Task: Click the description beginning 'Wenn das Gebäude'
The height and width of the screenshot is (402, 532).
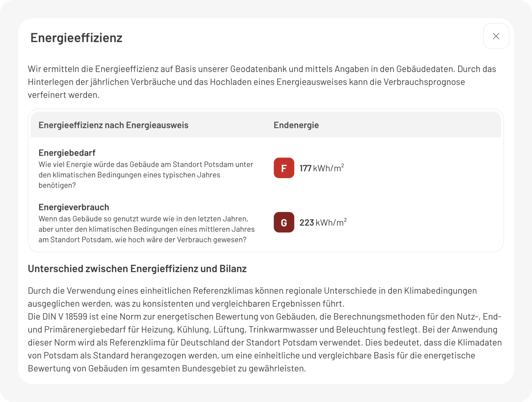Action: [x=146, y=229]
